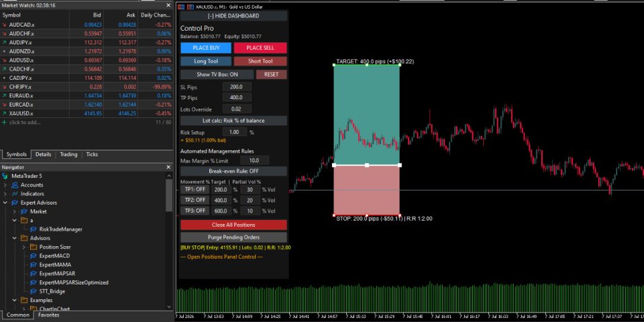Click the Accounts people icon in Navigator
Viewport: 644px width, 322px height.
14,185
